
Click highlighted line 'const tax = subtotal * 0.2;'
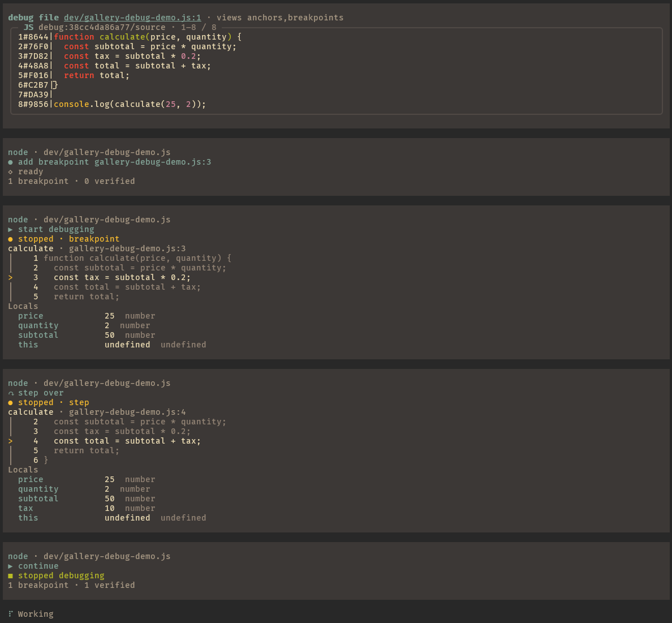point(122,277)
